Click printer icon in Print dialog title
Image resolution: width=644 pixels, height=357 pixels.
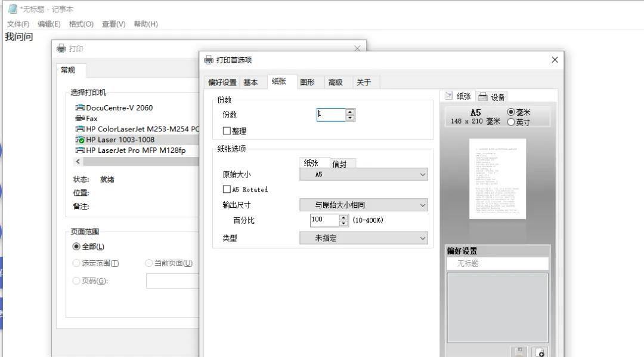[x=61, y=48]
